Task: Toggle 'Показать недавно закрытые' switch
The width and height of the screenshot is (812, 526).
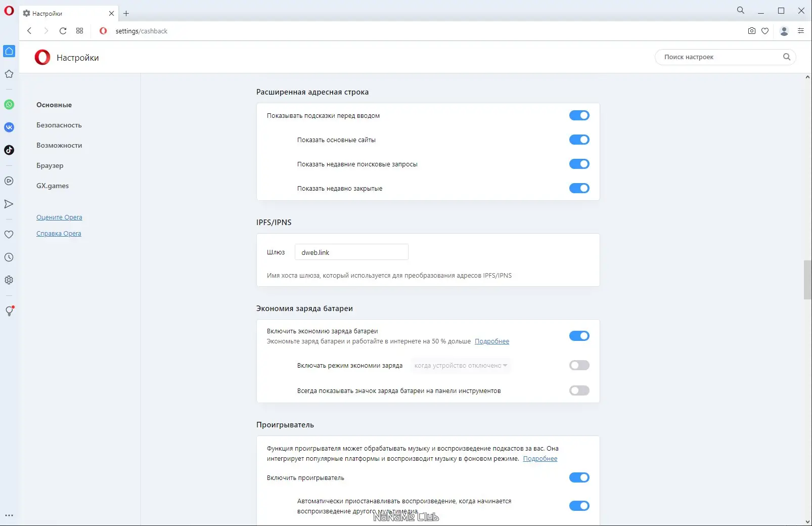Action: click(579, 188)
